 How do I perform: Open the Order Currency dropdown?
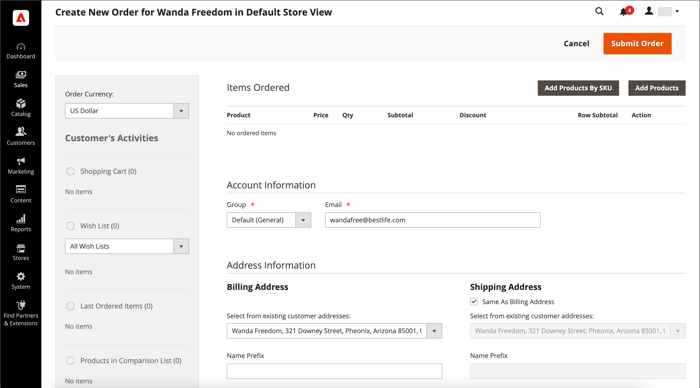click(x=127, y=111)
